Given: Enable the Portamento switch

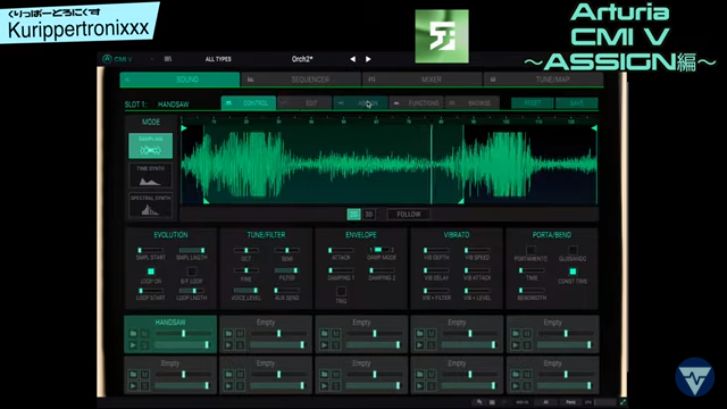Looking at the screenshot, I should pyautogui.click(x=531, y=250).
